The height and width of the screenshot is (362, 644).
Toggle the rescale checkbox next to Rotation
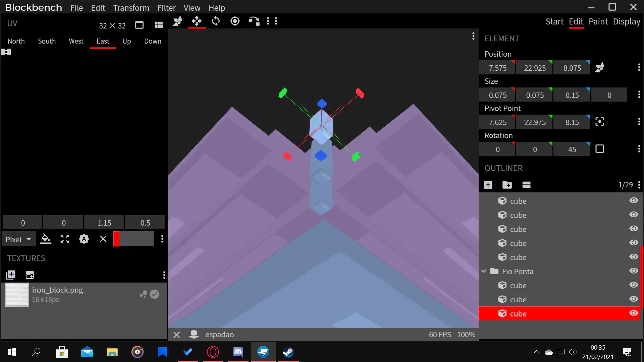coord(600,149)
